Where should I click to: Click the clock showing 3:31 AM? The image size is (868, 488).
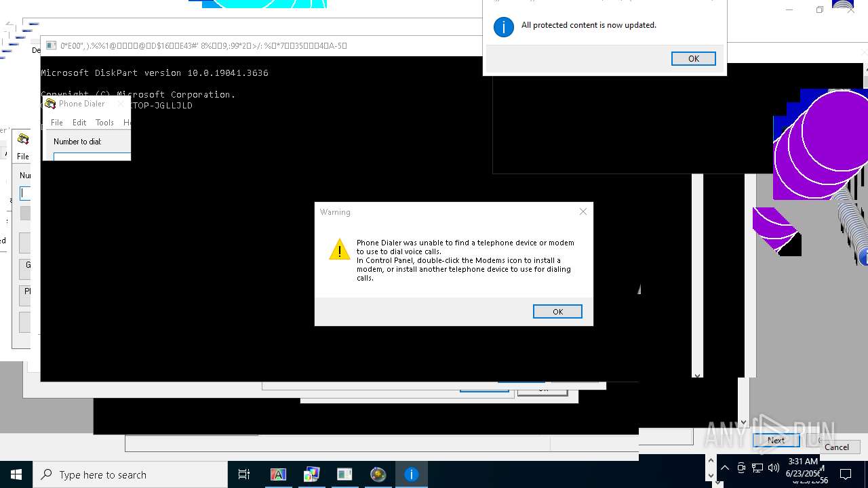(x=803, y=462)
